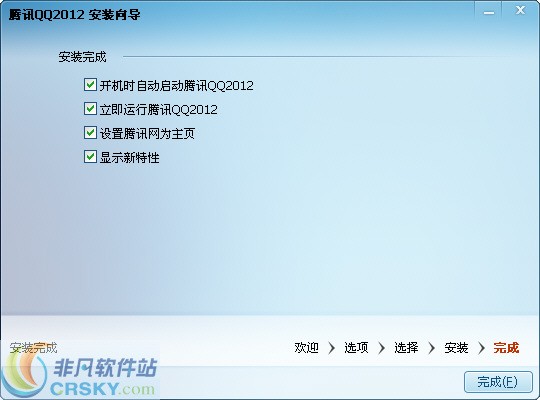Click the 安装完成 section heading
The width and height of the screenshot is (540, 400).
tap(82, 57)
